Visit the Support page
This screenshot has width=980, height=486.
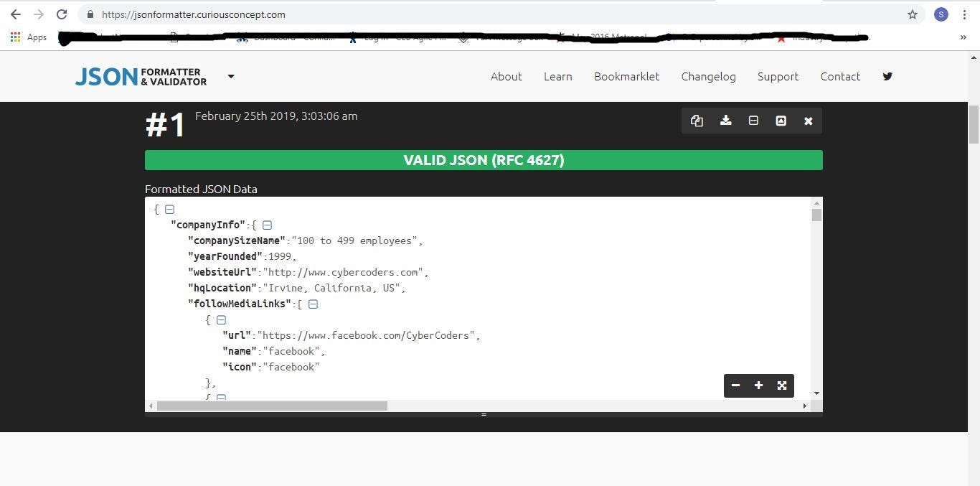(778, 76)
